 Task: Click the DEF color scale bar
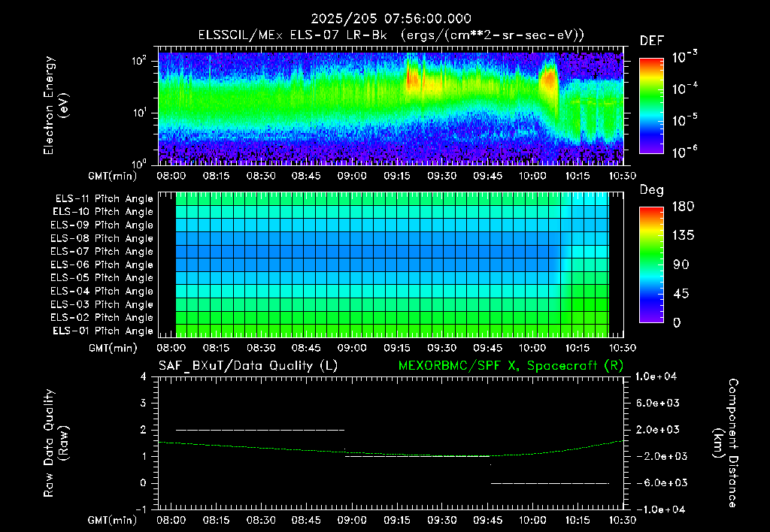[651, 106]
